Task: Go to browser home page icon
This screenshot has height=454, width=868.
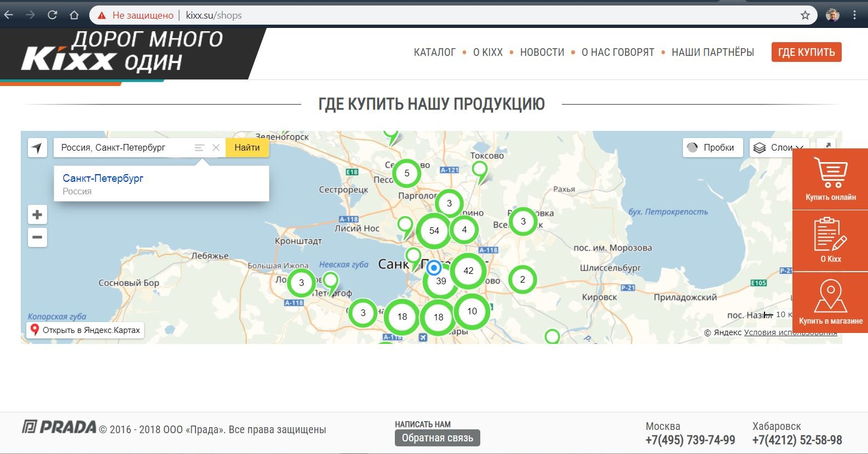Action: (x=74, y=15)
